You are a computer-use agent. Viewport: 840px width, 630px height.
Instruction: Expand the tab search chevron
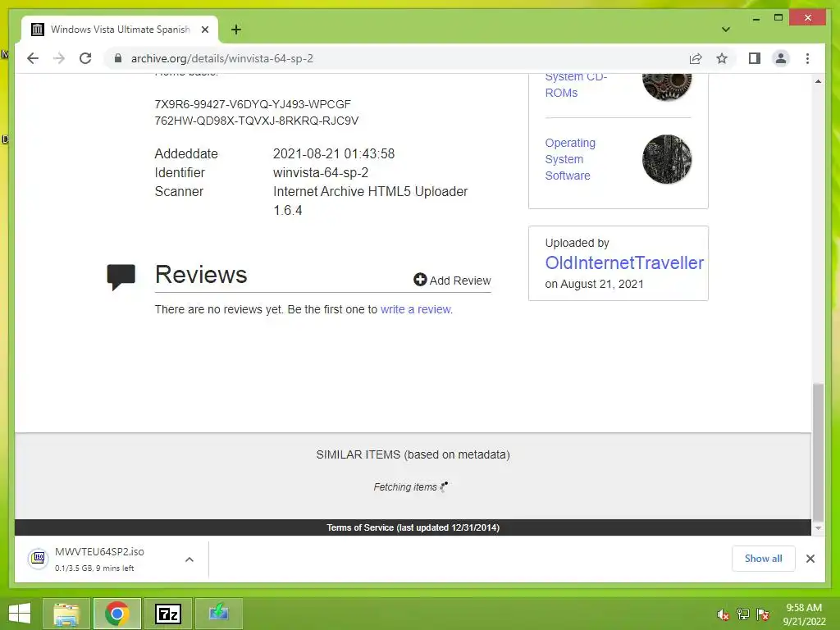click(x=726, y=30)
